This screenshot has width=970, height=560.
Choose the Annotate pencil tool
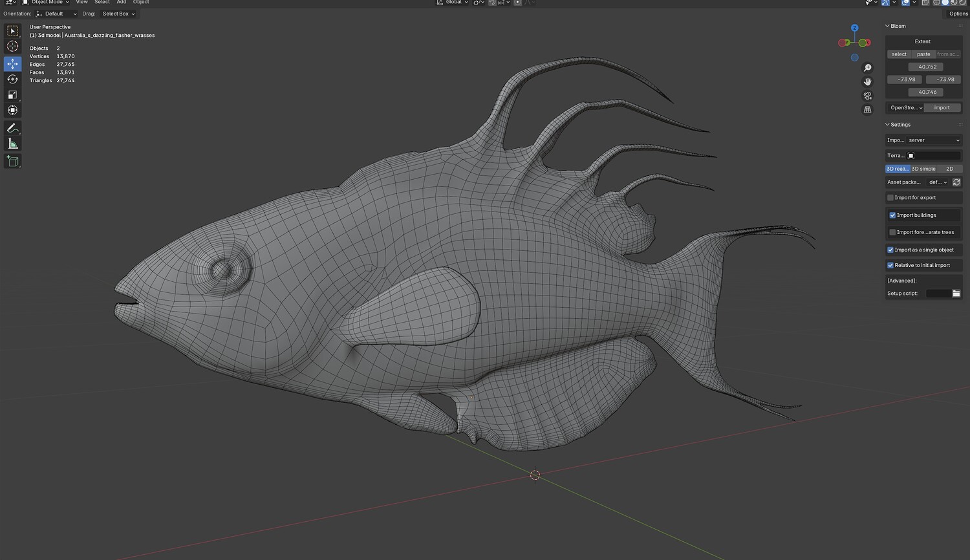pos(12,128)
